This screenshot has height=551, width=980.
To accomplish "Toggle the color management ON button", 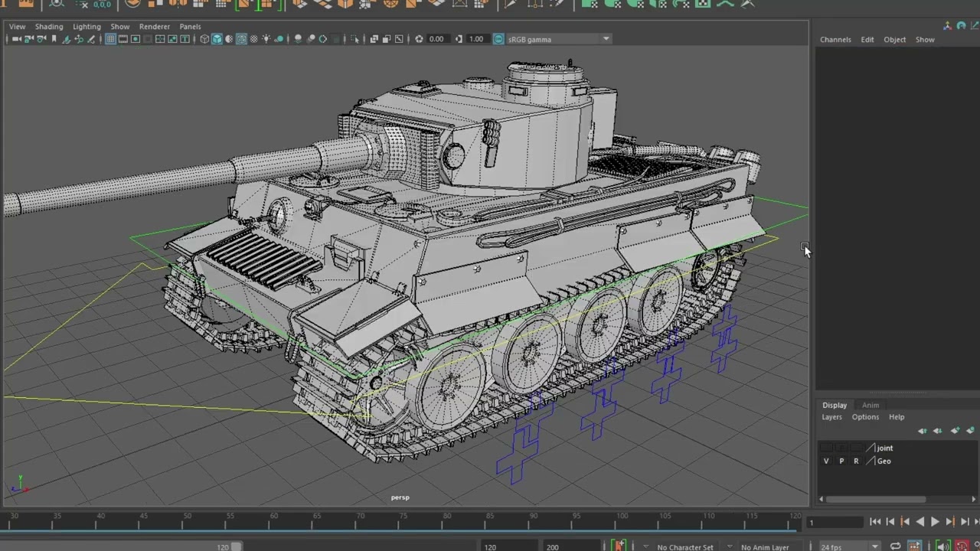I will click(x=498, y=39).
